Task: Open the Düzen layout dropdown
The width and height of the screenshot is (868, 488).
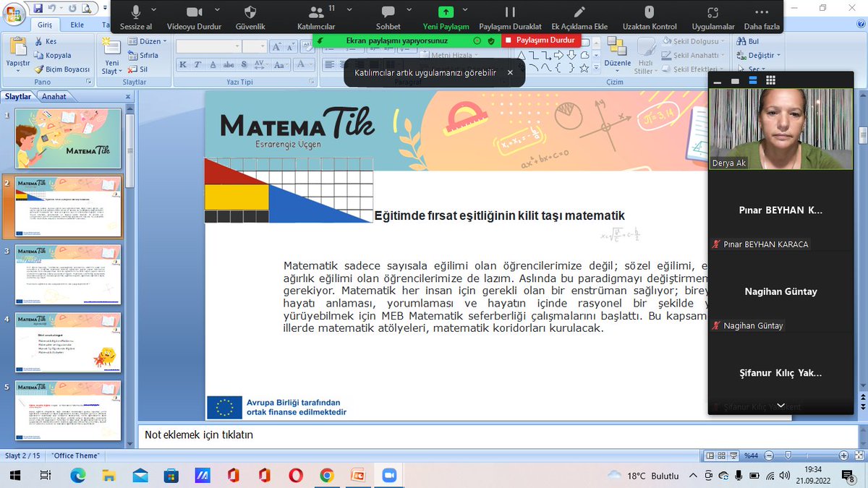Action: point(147,42)
